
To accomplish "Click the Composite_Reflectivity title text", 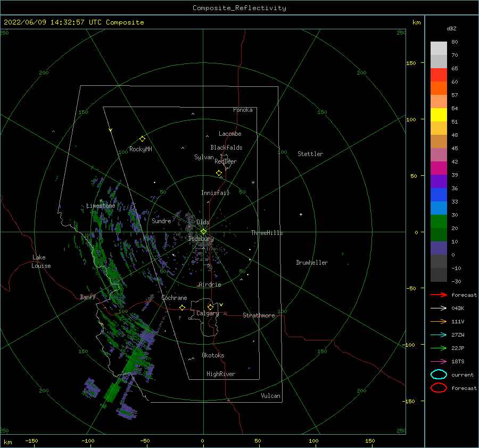I will (240, 8).
